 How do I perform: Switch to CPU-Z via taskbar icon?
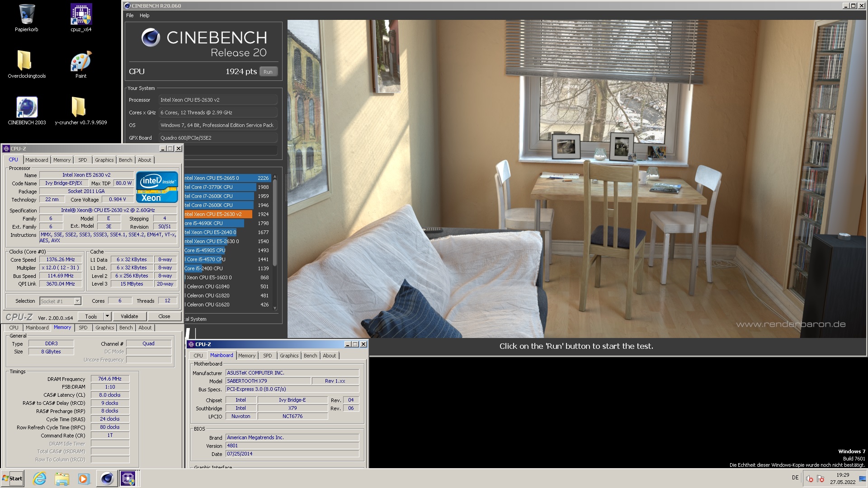point(128,479)
